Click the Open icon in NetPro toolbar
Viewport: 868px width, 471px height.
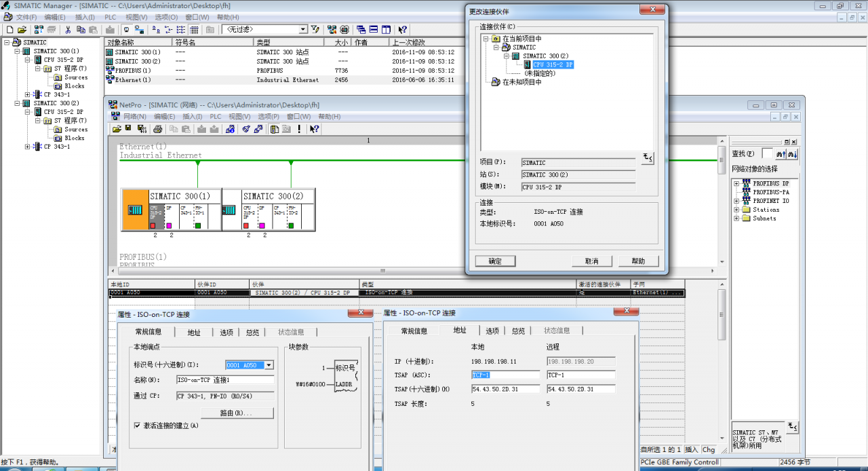pos(117,129)
